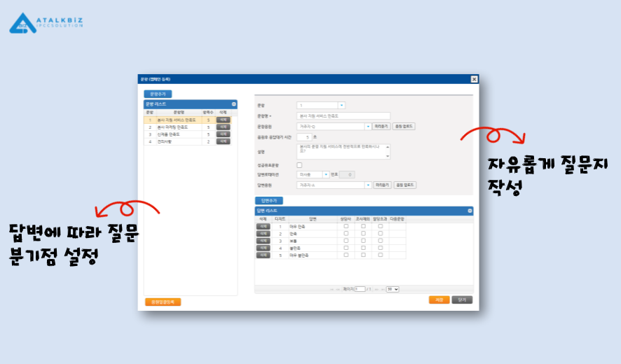This screenshot has height=364, width=621.
Task: Delete the 매우 만족 answer row
Action: click(x=263, y=227)
